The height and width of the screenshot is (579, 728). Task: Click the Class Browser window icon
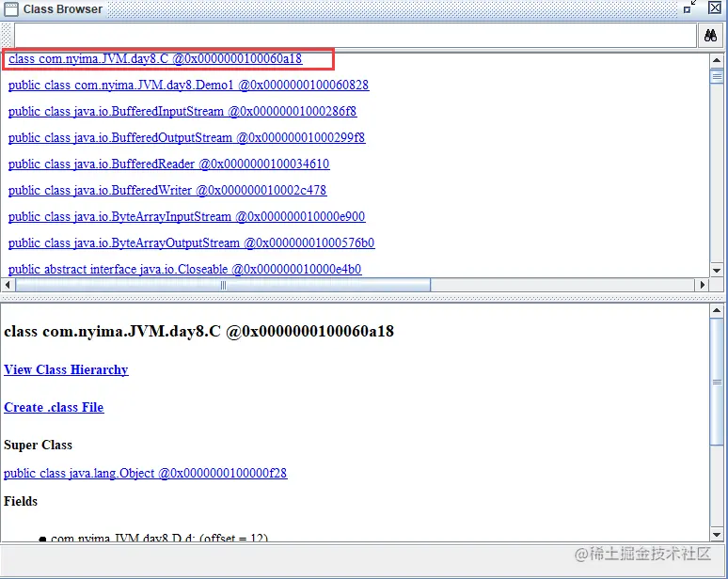[11, 8]
